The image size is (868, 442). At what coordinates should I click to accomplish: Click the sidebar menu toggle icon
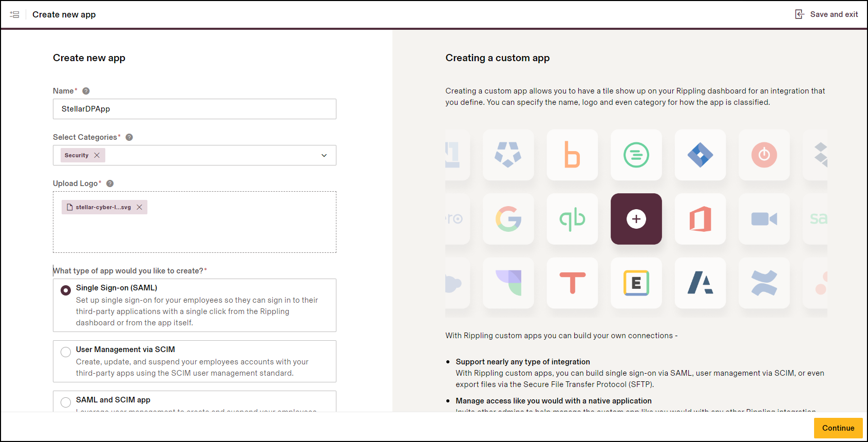click(14, 14)
